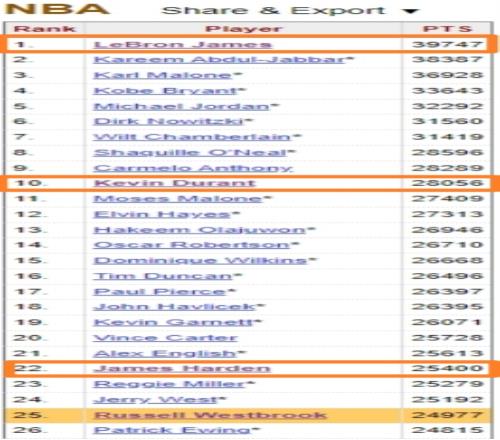Viewport: 500px width, 440px height.
Task: Select the 26071 points cell
Action: click(x=447, y=322)
